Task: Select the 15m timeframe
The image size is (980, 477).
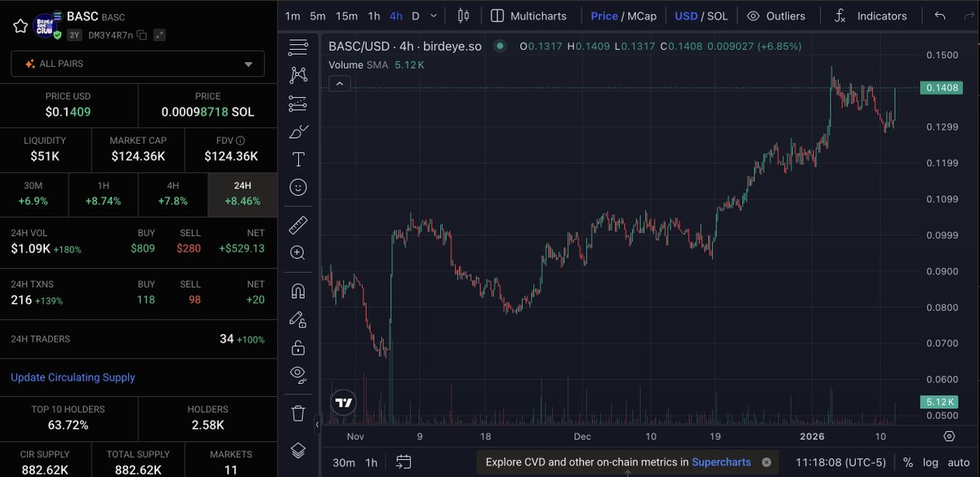Action: coord(346,16)
